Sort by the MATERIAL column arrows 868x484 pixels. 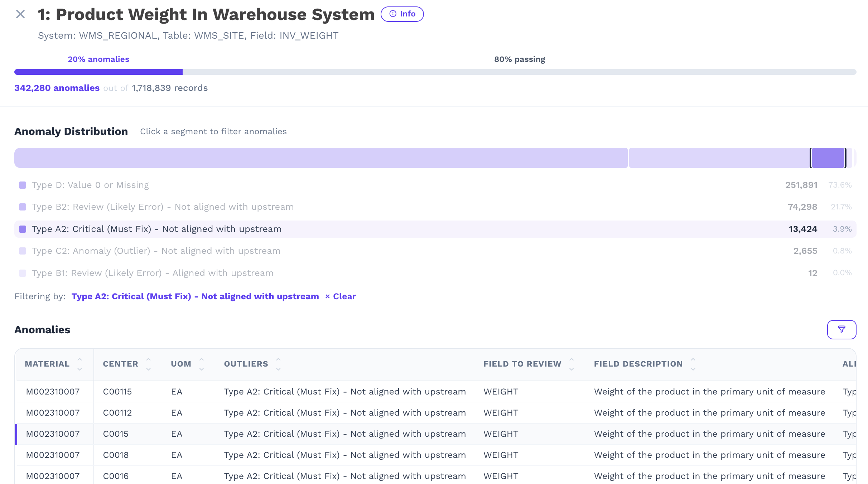(x=79, y=364)
